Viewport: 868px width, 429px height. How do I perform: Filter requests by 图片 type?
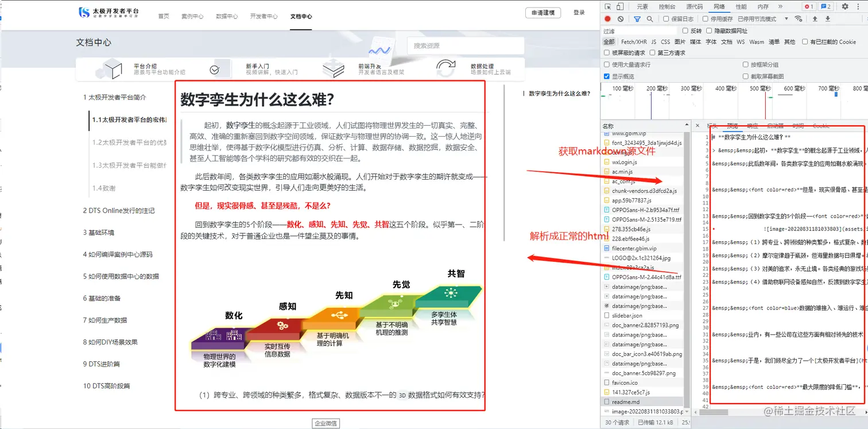click(680, 42)
